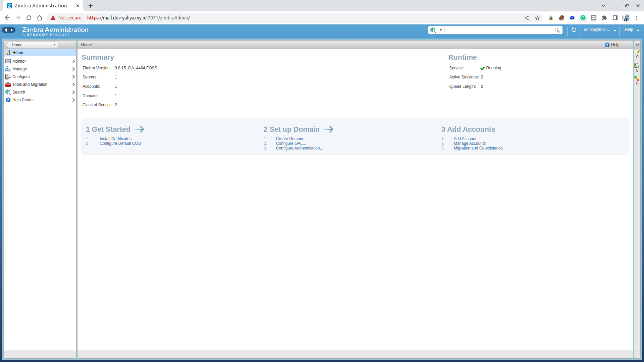This screenshot has height=362, width=644.
Task: Open the Chrome three-dot menu
Action: click(637, 18)
